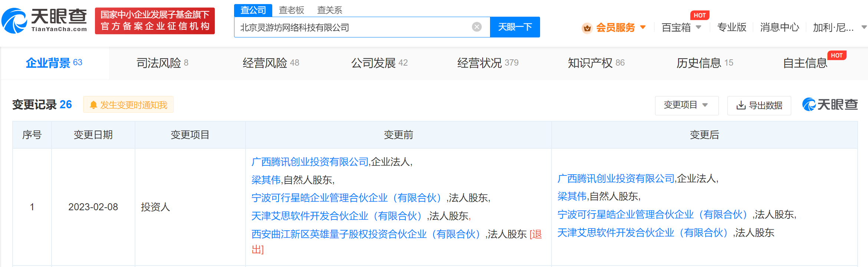Open the 自主信息 tab
Image resolution: width=868 pixels, height=267 pixels.
point(805,63)
